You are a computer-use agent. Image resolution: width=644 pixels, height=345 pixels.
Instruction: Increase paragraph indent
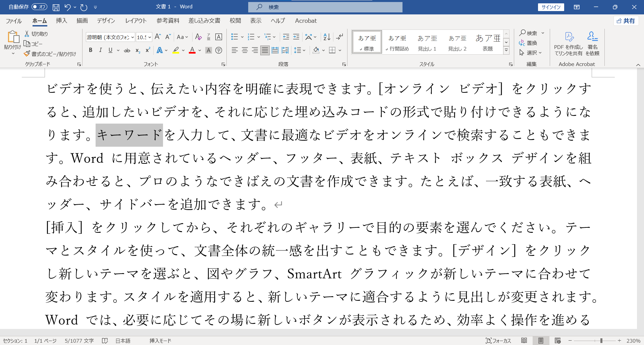point(296,37)
